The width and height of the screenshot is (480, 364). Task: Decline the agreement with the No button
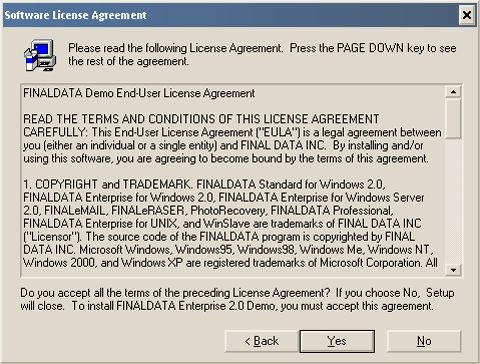(424, 341)
